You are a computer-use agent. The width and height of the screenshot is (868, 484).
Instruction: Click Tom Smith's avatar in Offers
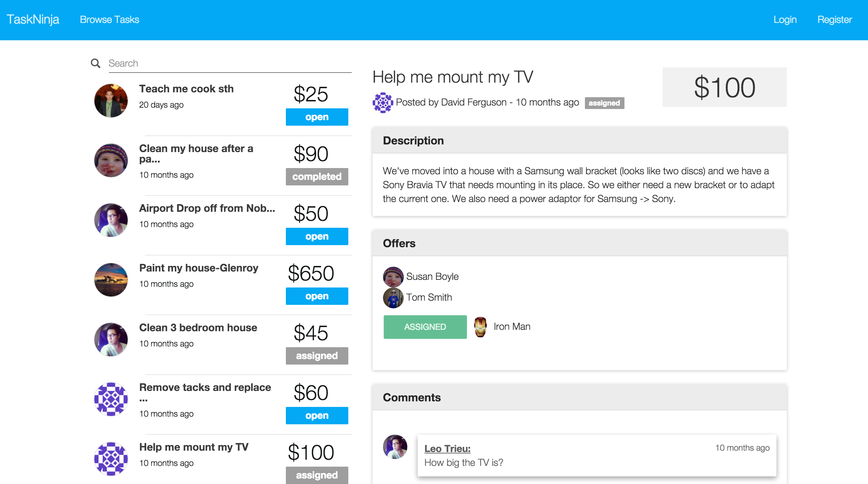coord(393,298)
